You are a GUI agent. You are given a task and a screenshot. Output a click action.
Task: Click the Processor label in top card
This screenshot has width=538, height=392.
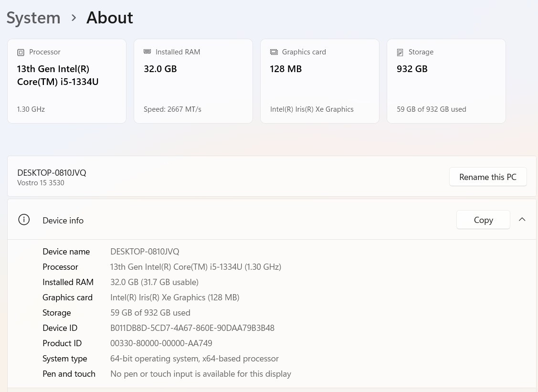44,52
